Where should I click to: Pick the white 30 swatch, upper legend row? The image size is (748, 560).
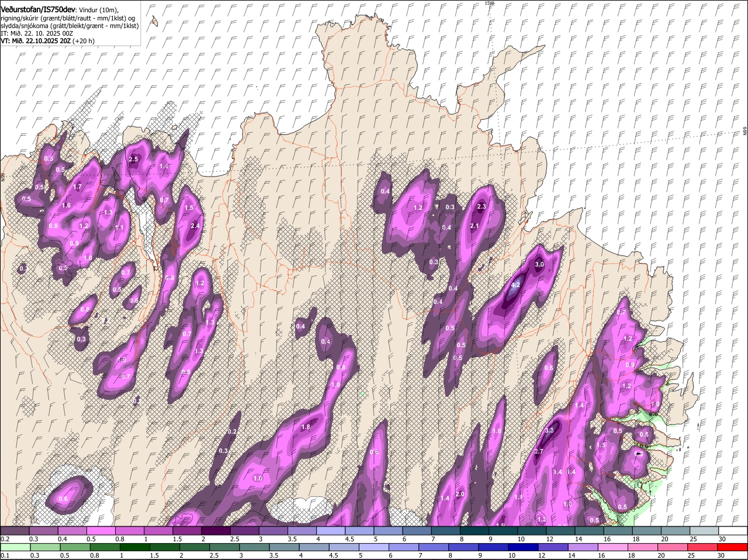pyautogui.click(x=733, y=531)
